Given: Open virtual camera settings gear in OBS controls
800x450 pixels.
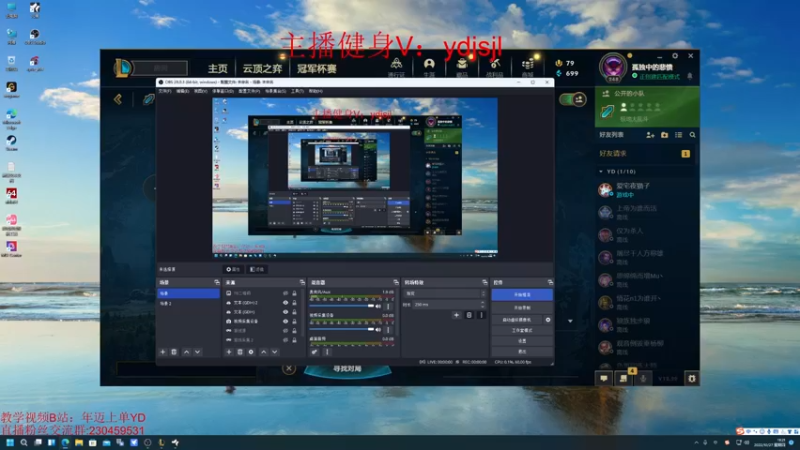Looking at the screenshot, I should pyautogui.click(x=548, y=320).
